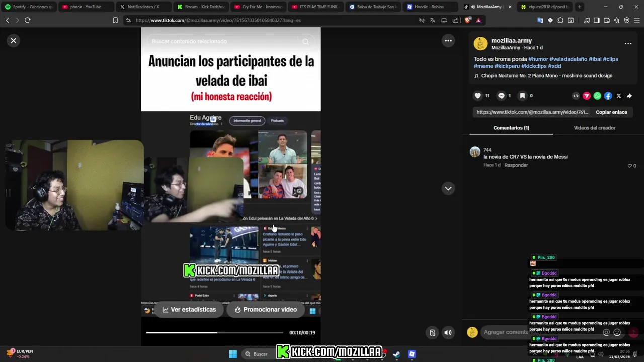Toggle the browser sidebar panel

[596, 20]
